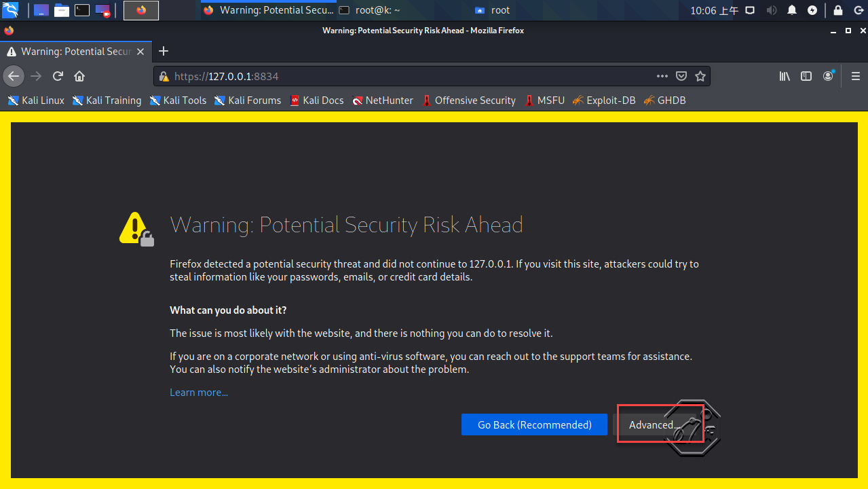
Task: Click the forward navigation arrow
Action: [37, 76]
